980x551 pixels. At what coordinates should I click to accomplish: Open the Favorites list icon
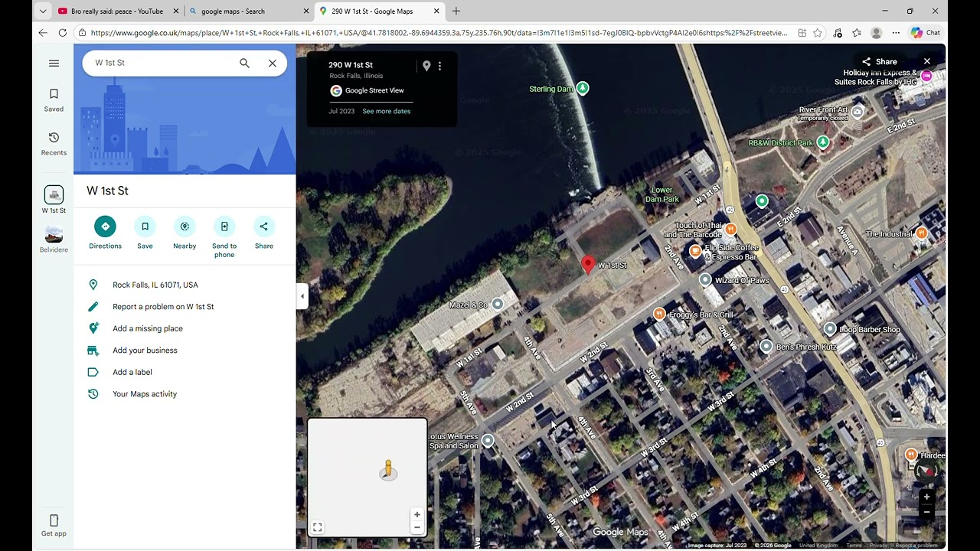pos(857,33)
